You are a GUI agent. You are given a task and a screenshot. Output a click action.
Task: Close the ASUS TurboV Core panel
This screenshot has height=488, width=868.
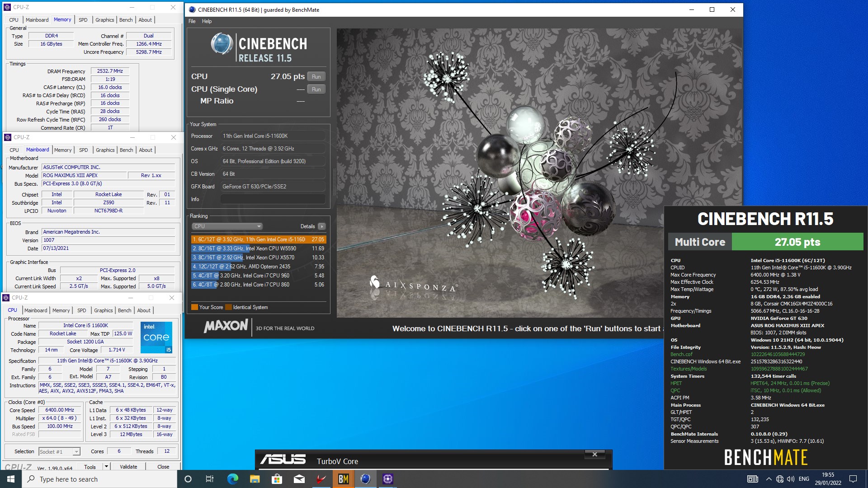595,454
